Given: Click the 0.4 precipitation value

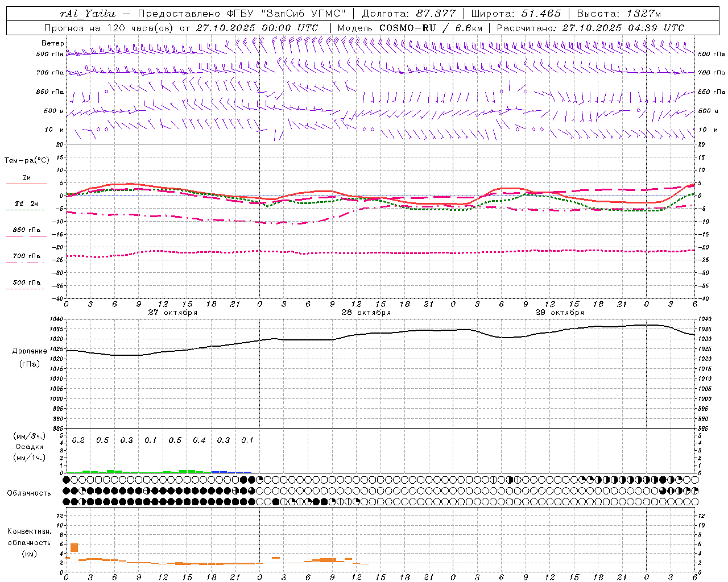Looking at the screenshot, I should point(199,440).
